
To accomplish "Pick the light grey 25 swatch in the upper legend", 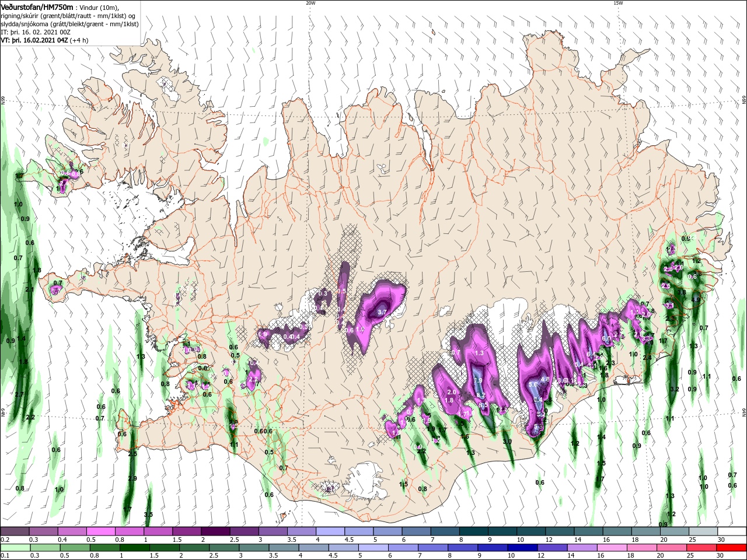I will pyautogui.click(x=703, y=531).
